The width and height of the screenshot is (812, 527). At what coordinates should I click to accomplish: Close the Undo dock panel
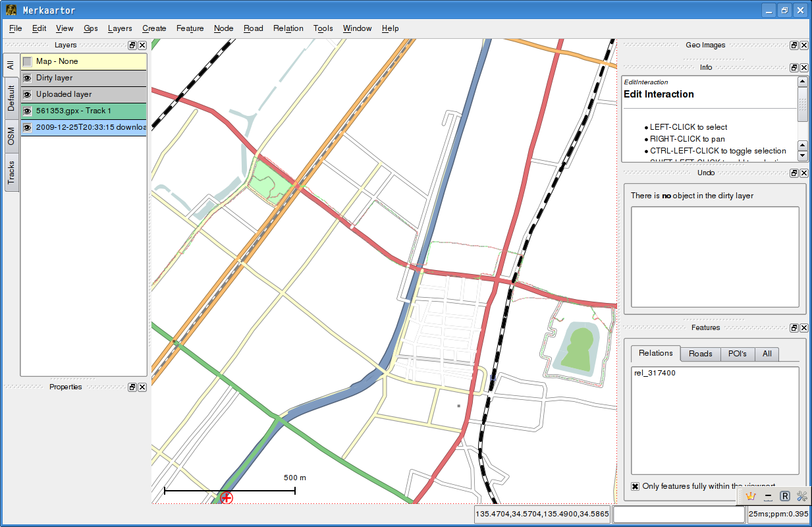(x=803, y=173)
